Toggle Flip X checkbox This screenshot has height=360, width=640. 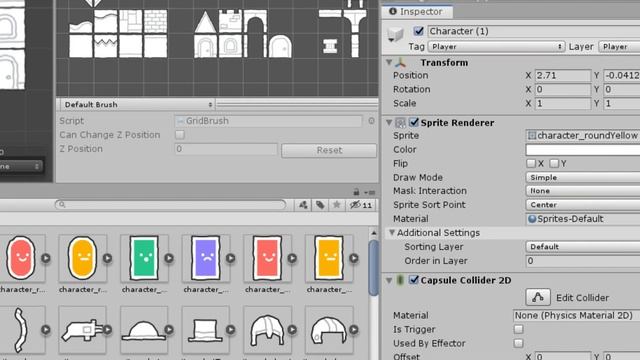tap(531, 163)
